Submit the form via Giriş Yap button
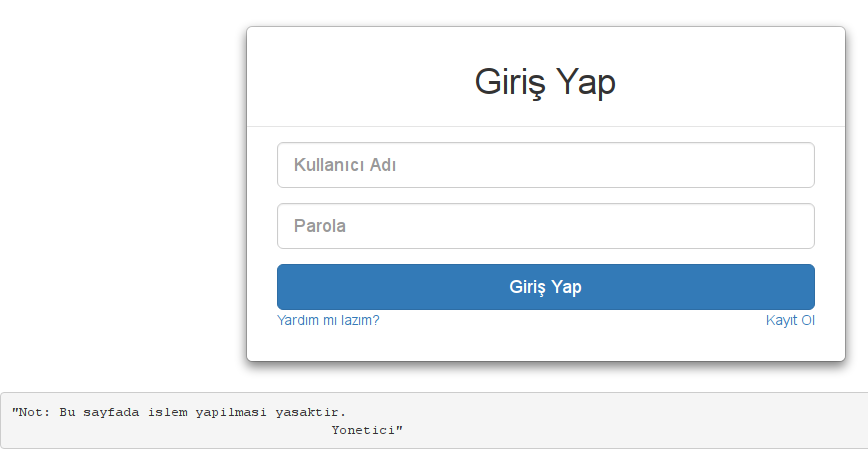The image size is (868, 464). tap(545, 287)
